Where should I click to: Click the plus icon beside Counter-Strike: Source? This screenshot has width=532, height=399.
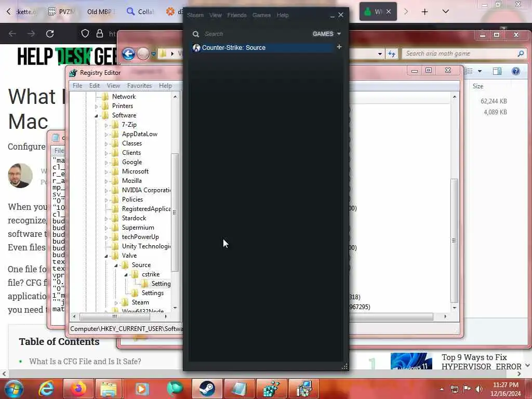tap(339, 47)
